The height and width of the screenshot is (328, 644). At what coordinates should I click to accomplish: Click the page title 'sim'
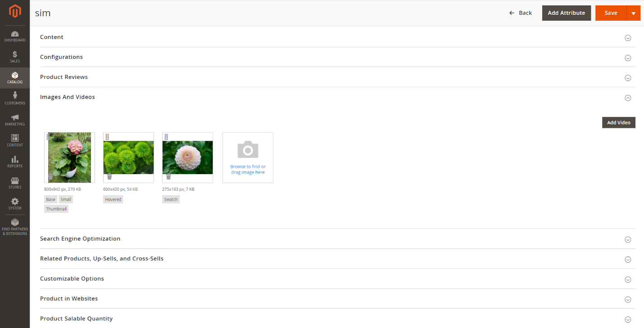[43, 13]
